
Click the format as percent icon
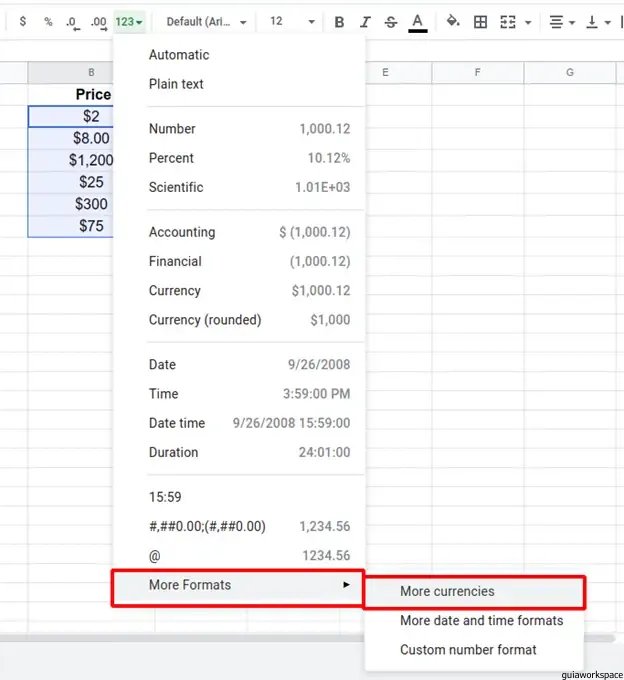(x=48, y=21)
